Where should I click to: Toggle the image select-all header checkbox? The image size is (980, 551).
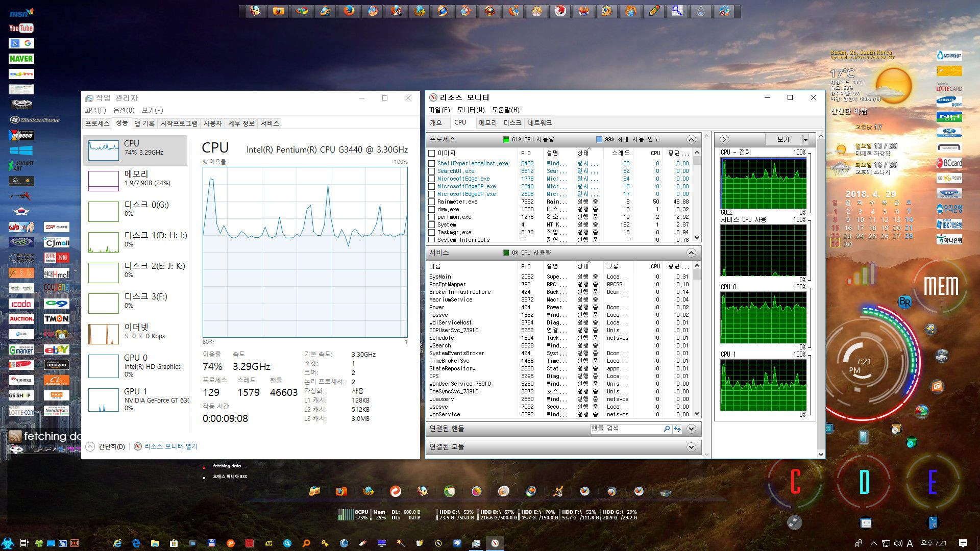point(432,153)
